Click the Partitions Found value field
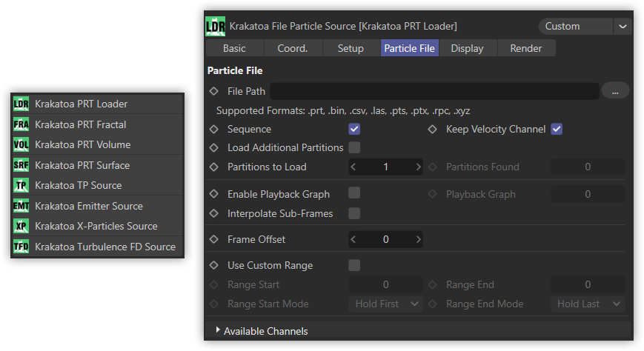This screenshot has width=644, height=351. coord(588,167)
